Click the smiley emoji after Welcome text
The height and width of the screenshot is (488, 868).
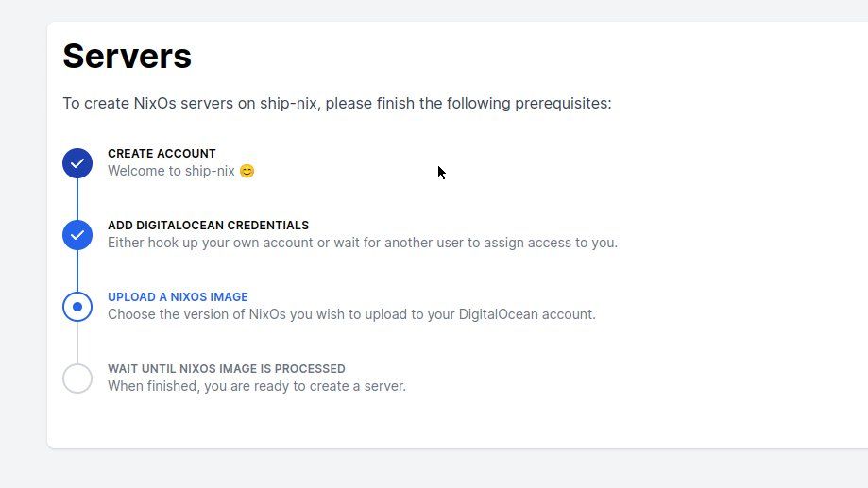[x=247, y=172]
